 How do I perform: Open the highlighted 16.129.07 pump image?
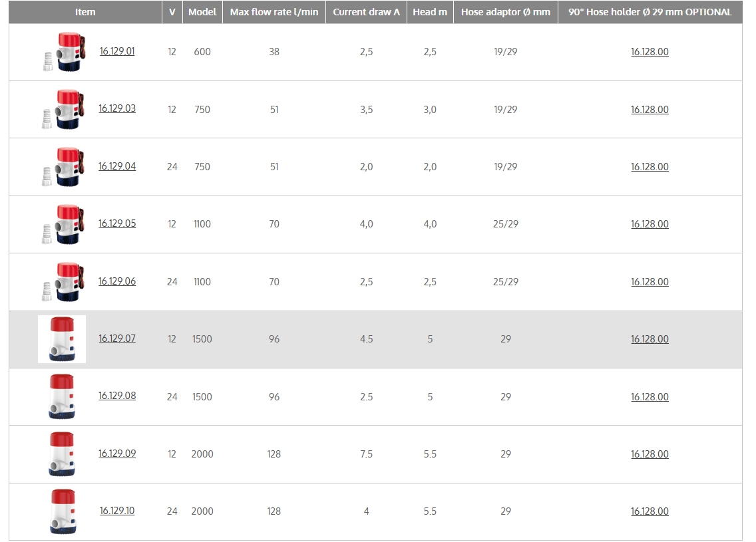pos(62,339)
